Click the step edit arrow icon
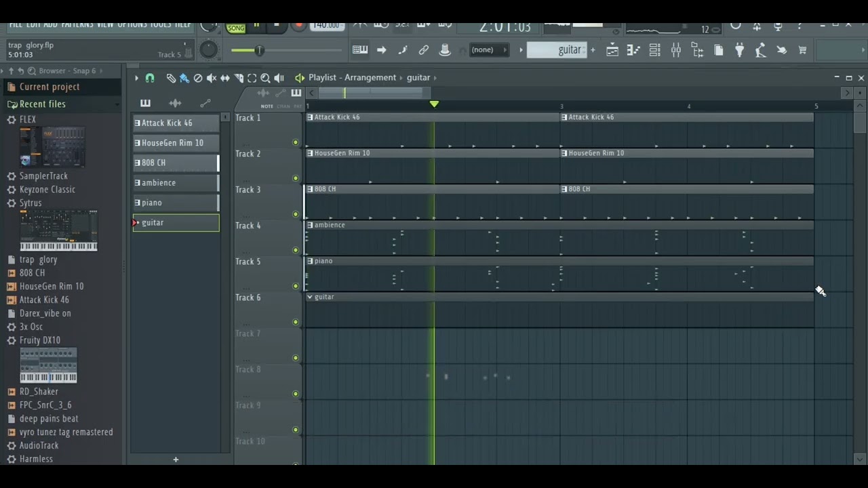Screen dimensions: 868x488 click(382, 50)
